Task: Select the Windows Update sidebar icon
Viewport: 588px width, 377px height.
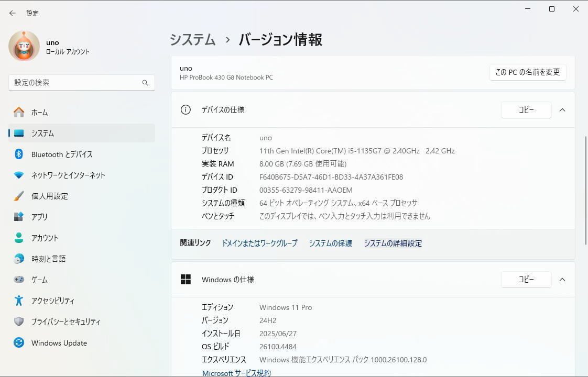Action: click(x=19, y=342)
